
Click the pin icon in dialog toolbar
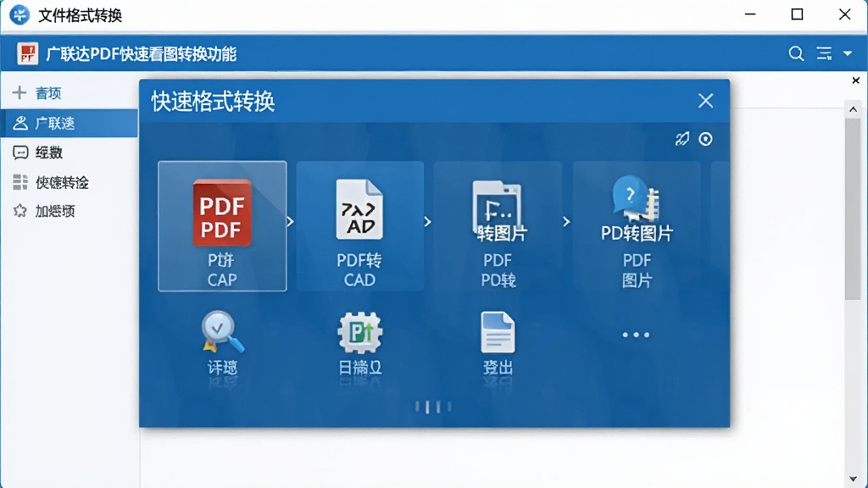(x=682, y=138)
